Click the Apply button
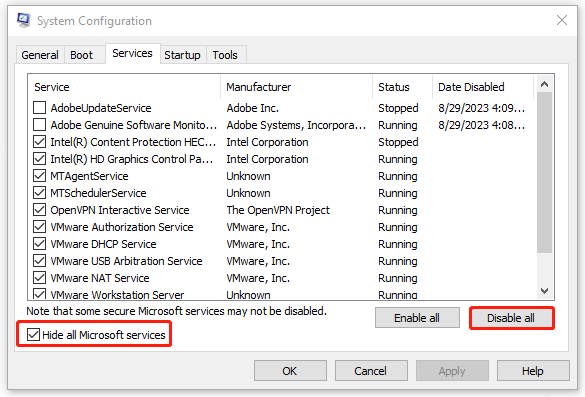This screenshot has height=397, width=585. [x=452, y=371]
